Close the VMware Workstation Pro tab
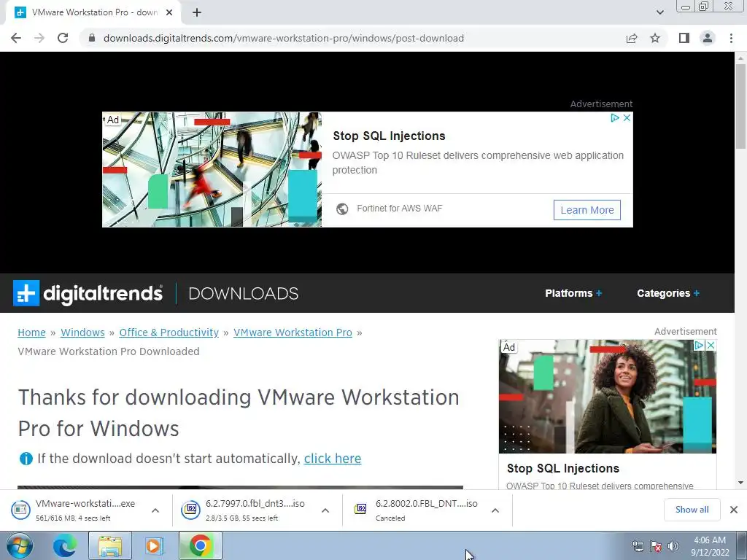This screenshot has height=560, width=747. [x=169, y=12]
